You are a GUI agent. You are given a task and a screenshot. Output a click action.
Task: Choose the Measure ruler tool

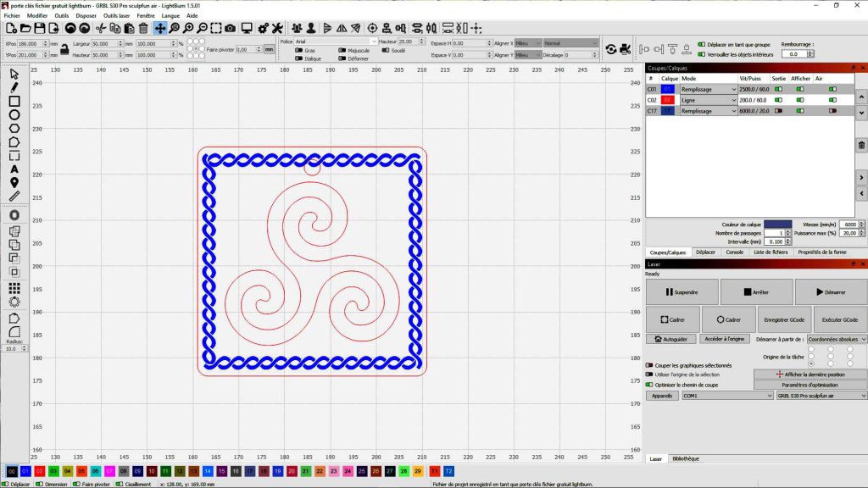click(14, 196)
